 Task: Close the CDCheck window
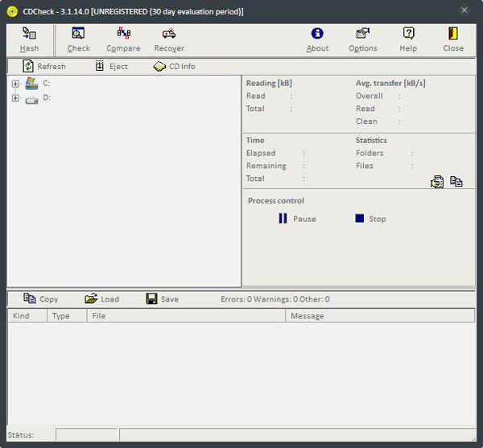click(464, 10)
